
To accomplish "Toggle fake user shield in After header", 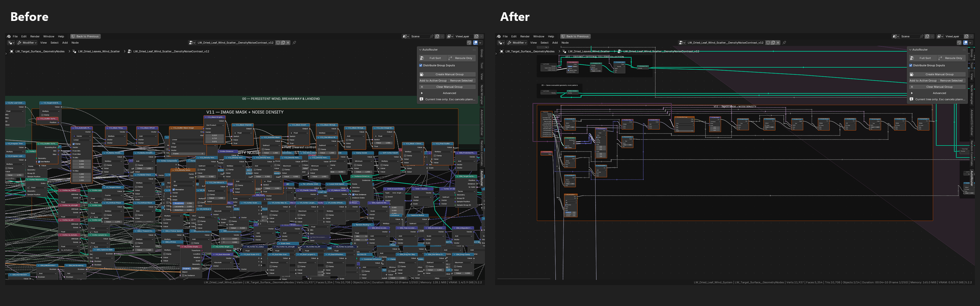I will (768, 43).
